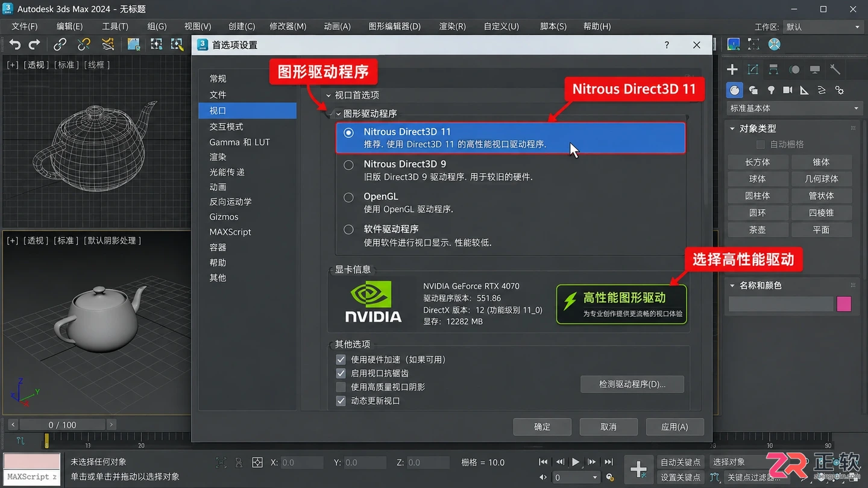
Task: Select the OpenGL driver radio button
Action: [x=348, y=197]
